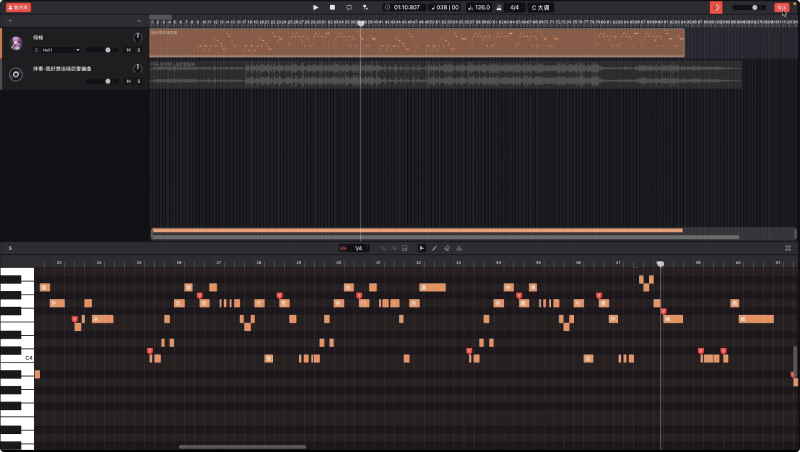800x452 pixels.
Task: Toggle loop playback icon
Action: (349, 7)
